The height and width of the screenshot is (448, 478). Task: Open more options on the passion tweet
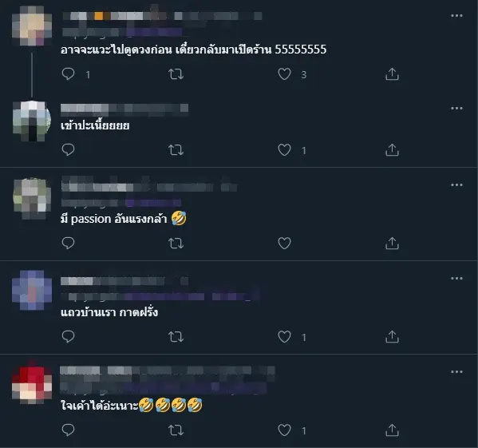point(456,184)
